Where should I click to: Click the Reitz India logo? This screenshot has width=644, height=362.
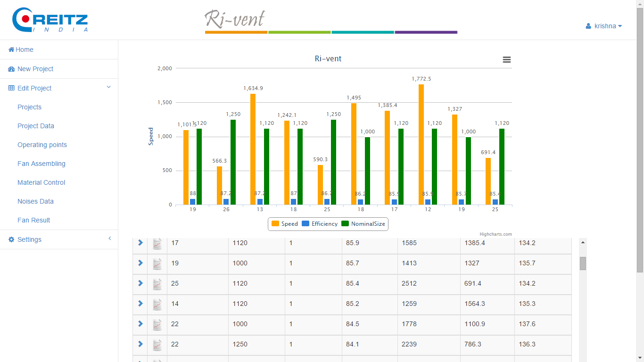coord(50,20)
